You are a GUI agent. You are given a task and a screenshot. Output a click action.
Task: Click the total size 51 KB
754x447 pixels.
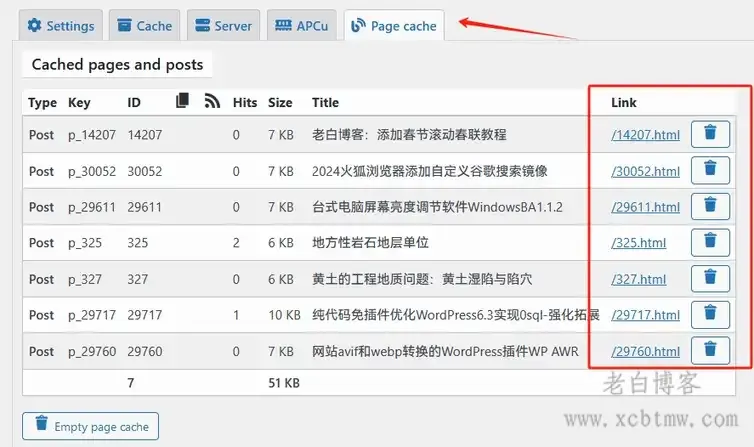(x=284, y=383)
